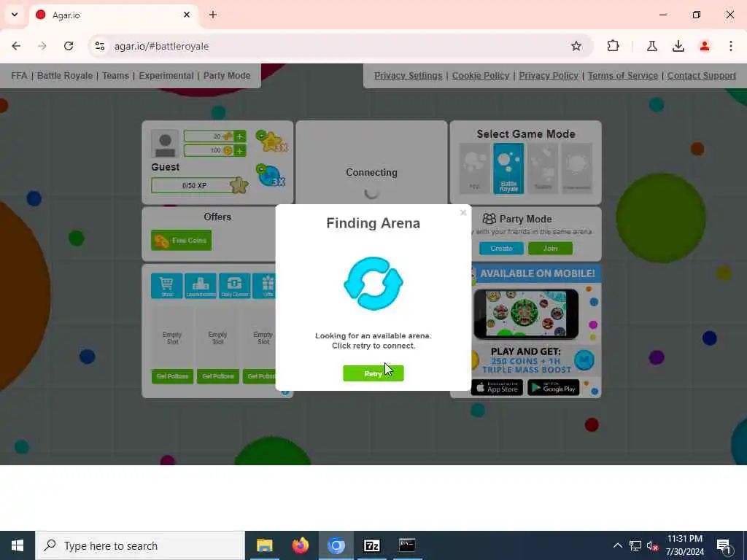Click the mobile phone promo image
This screenshot has width=747, height=560.
(526, 314)
